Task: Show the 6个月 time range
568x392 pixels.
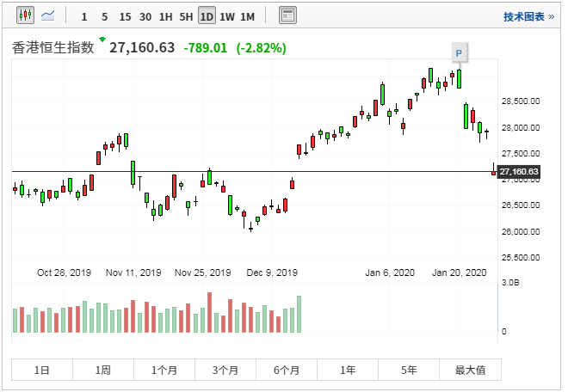Action: [287, 371]
